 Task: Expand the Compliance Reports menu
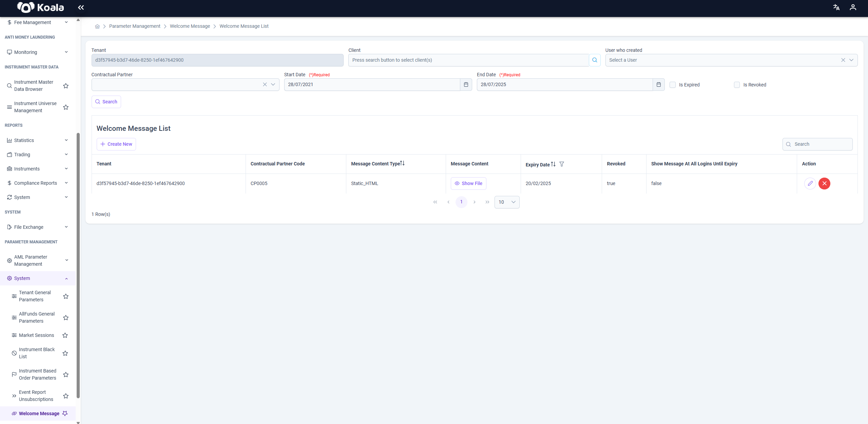click(38, 183)
